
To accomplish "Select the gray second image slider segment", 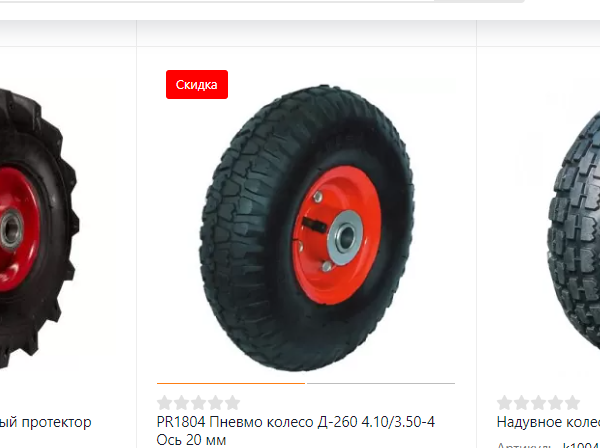I will tap(381, 383).
